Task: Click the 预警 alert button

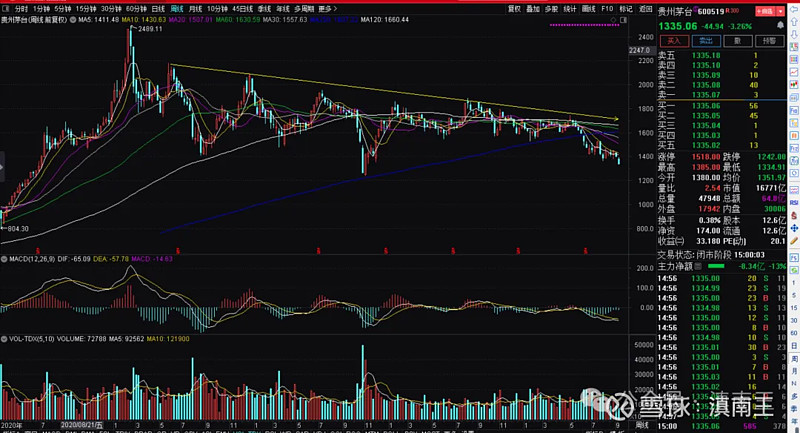Action: click(769, 41)
